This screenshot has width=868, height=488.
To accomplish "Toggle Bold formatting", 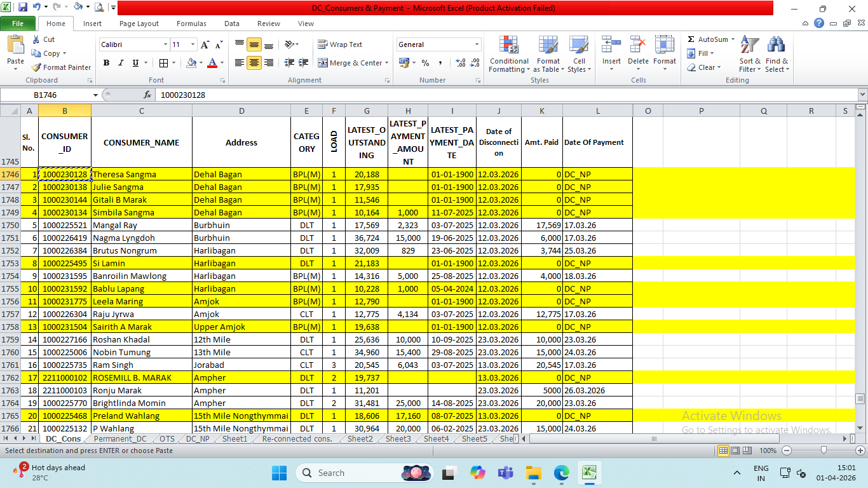I will point(106,63).
